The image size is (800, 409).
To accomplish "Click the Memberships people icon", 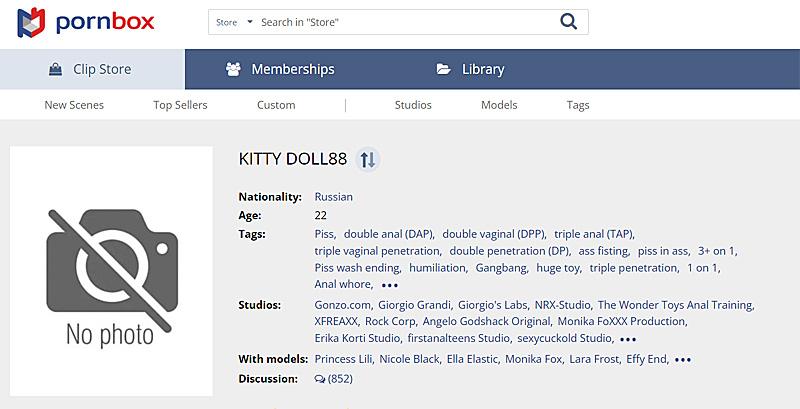I will tap(233, 69).
